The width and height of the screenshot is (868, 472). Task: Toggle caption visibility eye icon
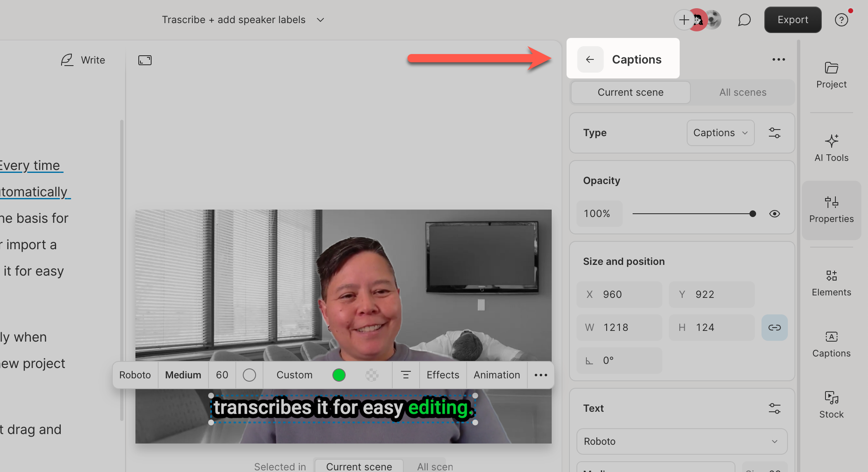[774, 213]
